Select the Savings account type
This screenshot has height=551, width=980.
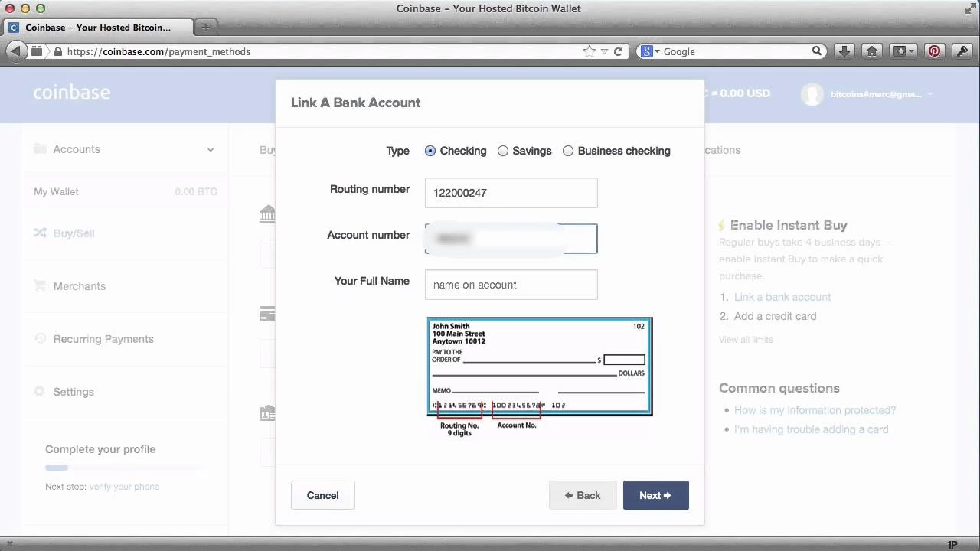click(503, 151)
